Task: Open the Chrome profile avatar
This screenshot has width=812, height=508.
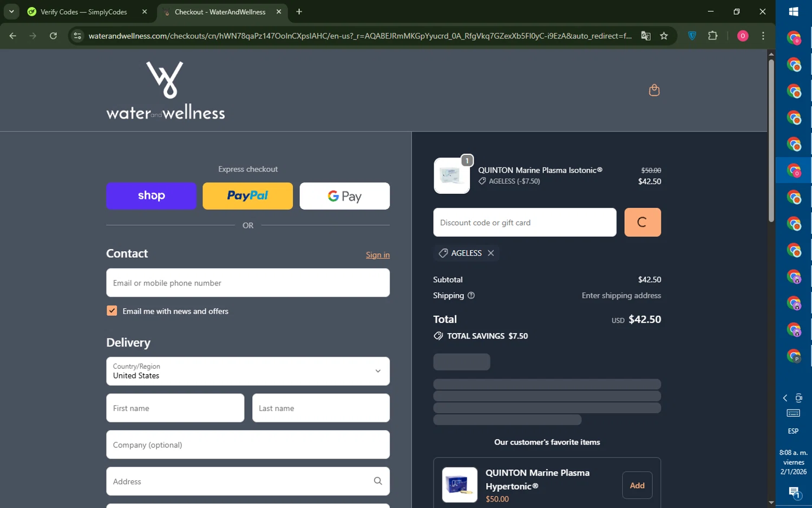Action: [743, 36]
